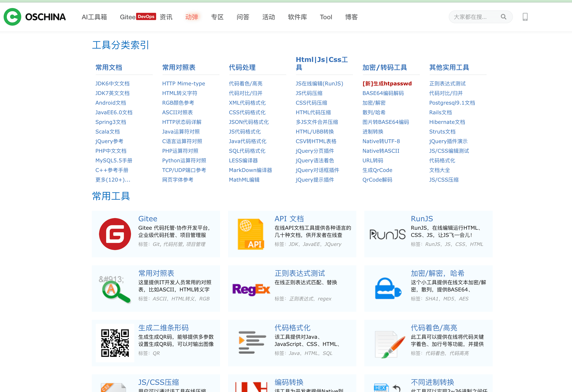
Task: Click the search magnifier icon
Action: point(503,17)
